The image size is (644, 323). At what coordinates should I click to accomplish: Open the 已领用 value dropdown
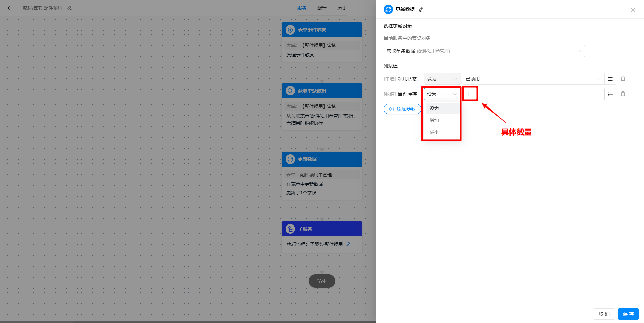coord(533,79)
